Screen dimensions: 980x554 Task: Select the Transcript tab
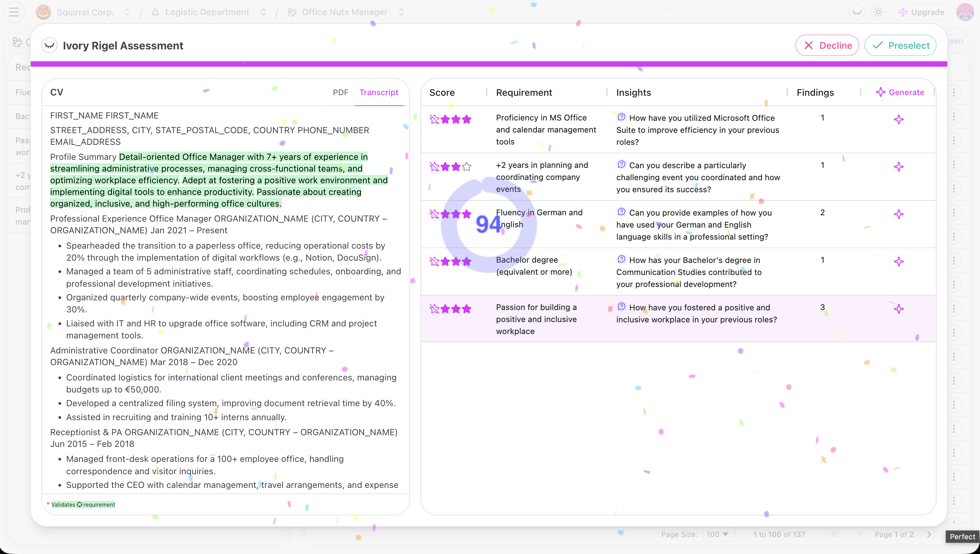coord(379,92)
